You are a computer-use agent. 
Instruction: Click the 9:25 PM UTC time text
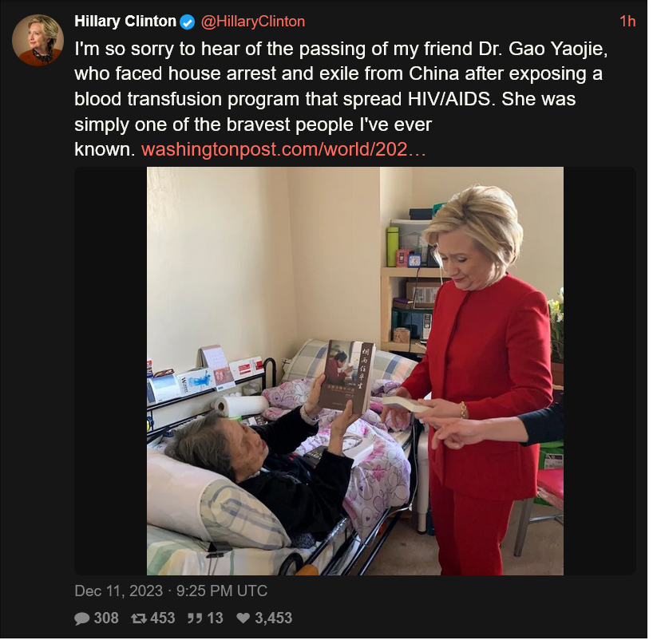tap(222, 591)
